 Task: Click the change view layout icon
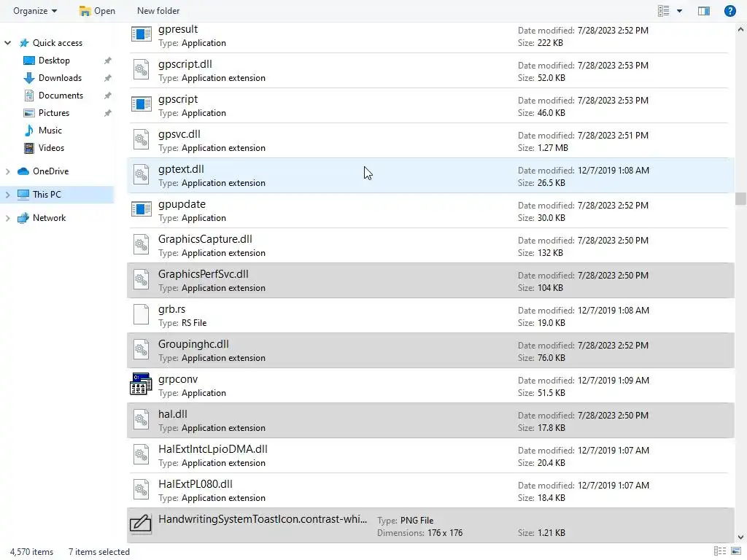[663, 11]
